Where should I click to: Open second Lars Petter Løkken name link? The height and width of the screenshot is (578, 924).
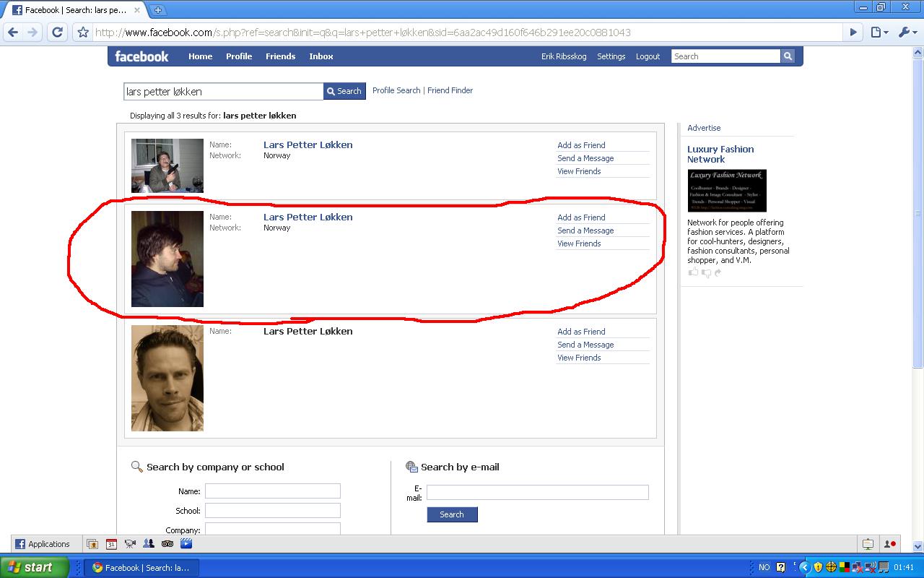(308, 217)
